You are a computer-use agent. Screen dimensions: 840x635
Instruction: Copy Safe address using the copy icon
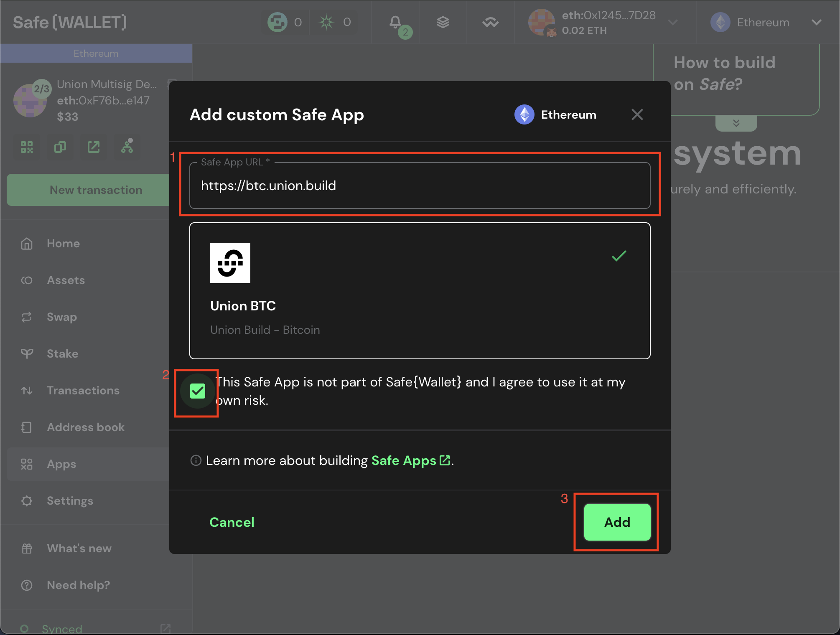pos(60,147)
